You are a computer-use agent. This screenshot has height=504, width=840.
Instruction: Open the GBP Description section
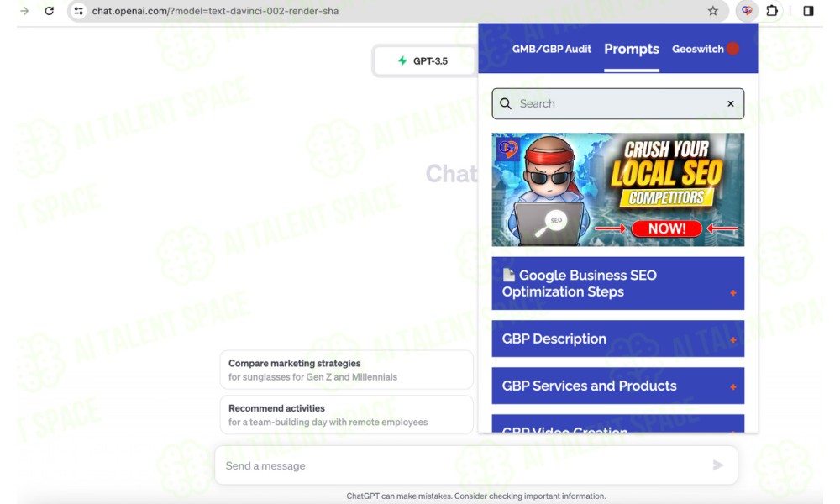coord(617,339)
